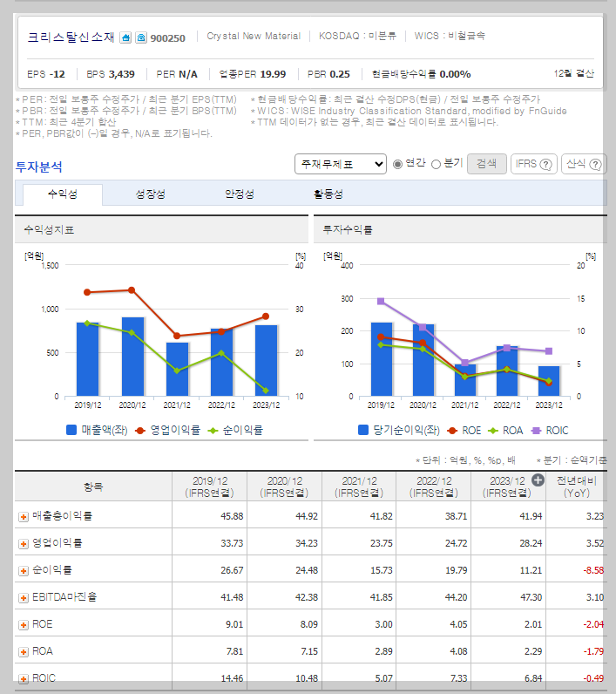This screenshot has width=616, height=694.
Task: Open the 산식 help button
Action: [x=584, y=164]
